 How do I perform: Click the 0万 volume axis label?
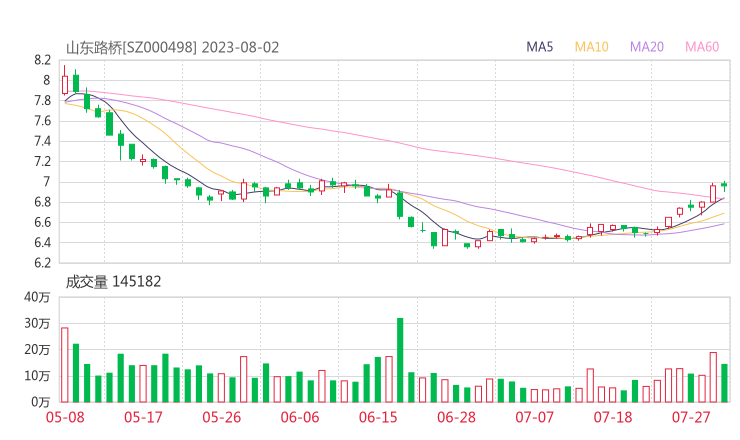(x=41, y=402)
